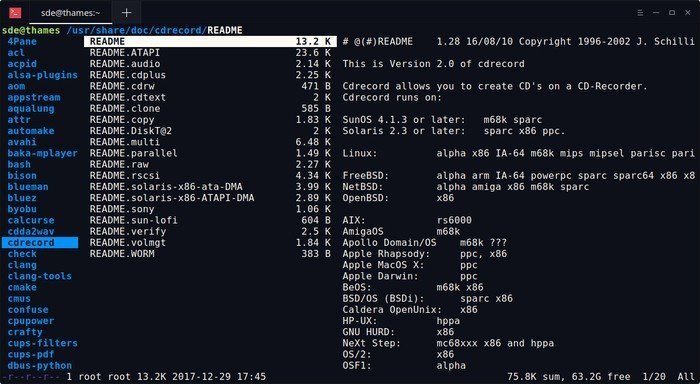Select the cdrecord directory
This screenshot has width=700, height=384.
click(40, 242)
